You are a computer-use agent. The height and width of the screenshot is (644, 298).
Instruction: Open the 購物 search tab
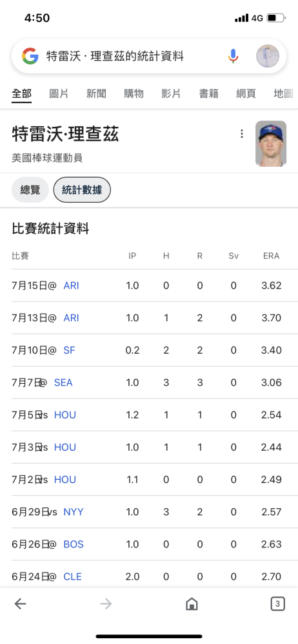pos(134,93)
